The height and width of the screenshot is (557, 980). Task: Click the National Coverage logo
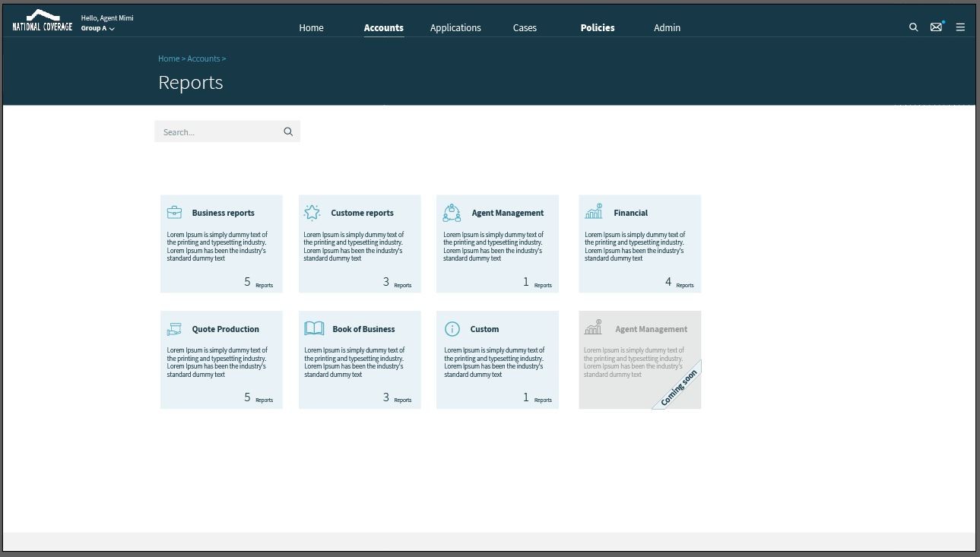click(x=43, y=21)
